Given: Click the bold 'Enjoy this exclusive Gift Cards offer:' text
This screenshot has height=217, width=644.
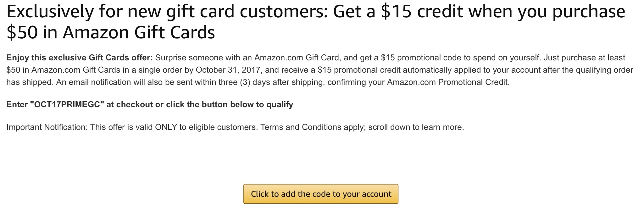Looking at the screenshot, I should point(80,58).
